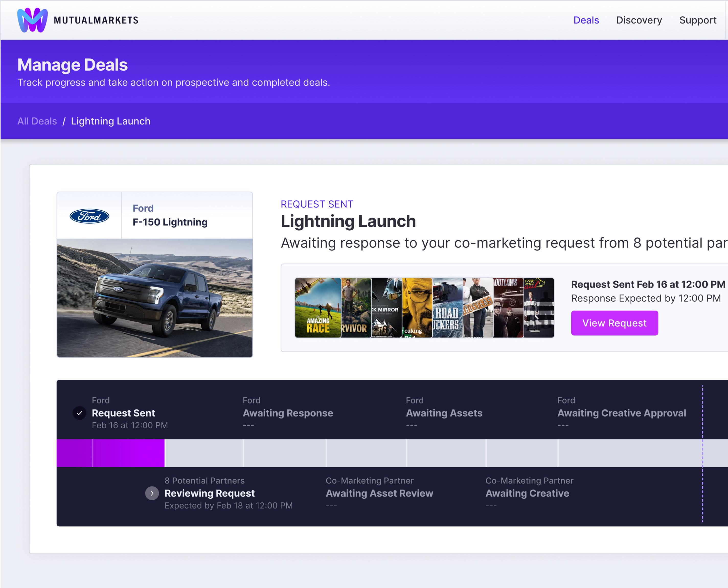Screen dimensions: 728x588
Task: Open the Road Truckers poster
Action: [448, 308]
